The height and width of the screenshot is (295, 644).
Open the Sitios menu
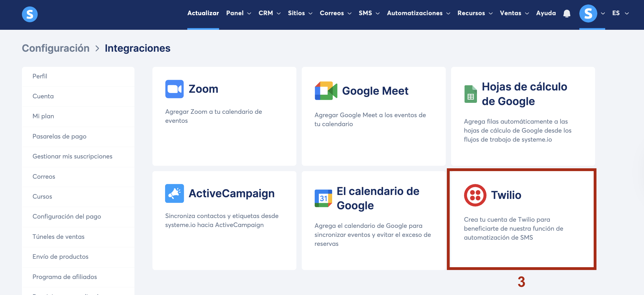pyautogui.click(x=296, y=13)
